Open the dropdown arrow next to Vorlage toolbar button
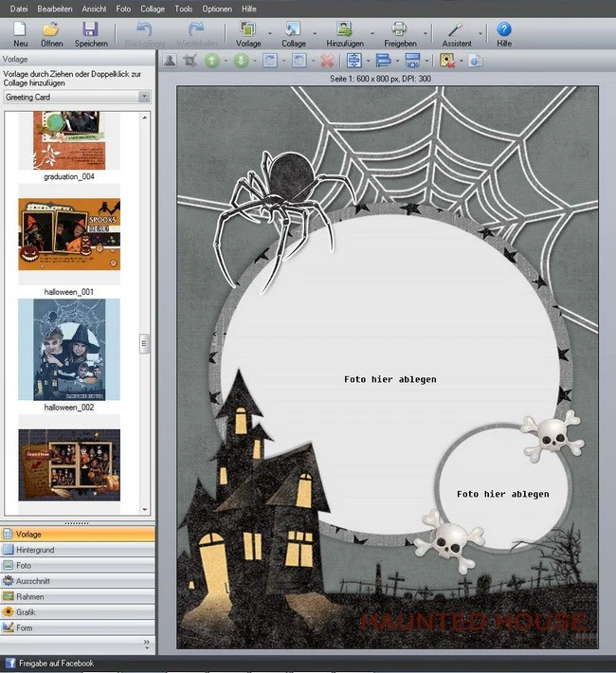 click(x=269, y=33)
